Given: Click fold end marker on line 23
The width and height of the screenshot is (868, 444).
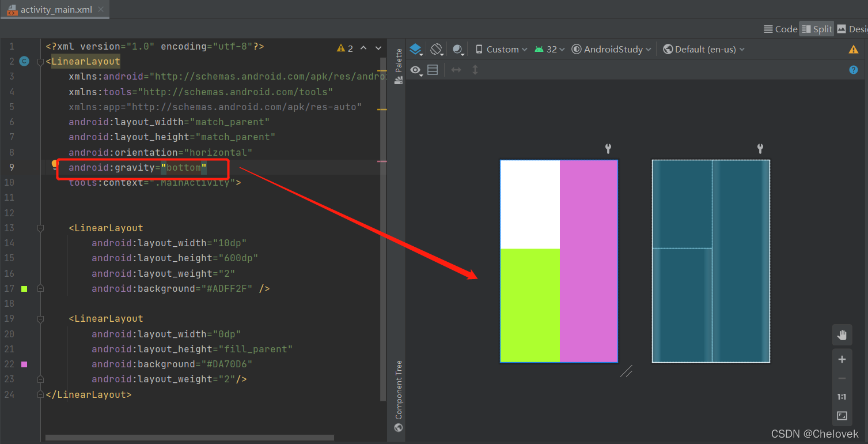Looking at the screenshot, I should click(x=40, y=379).
